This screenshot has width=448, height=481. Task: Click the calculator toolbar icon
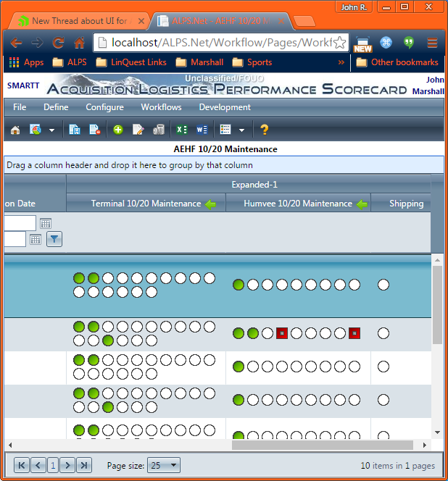159,130
